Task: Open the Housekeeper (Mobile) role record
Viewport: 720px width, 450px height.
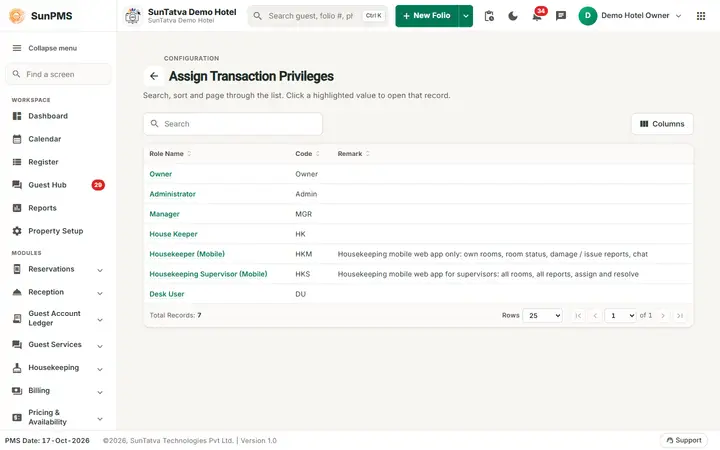Action: [187, 254]
